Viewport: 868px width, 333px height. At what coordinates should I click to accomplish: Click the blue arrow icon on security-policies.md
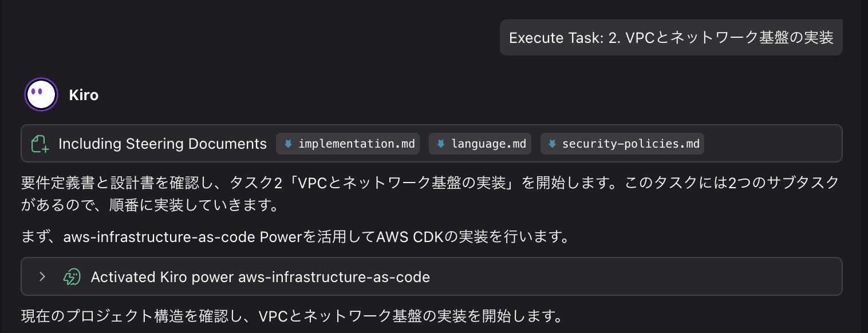tap(552, 144)
